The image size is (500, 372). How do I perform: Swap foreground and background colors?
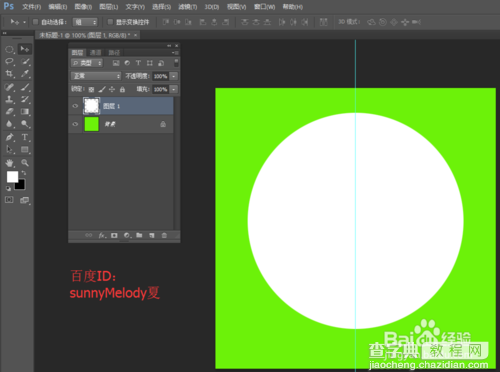(x=24, y=173)
